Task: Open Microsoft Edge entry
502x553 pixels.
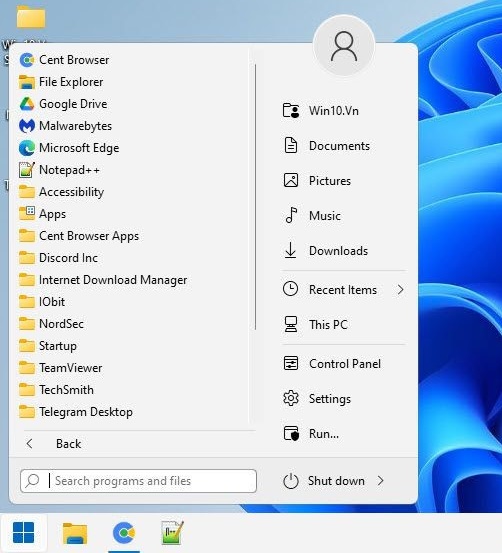Action: [x=69, y=148]
